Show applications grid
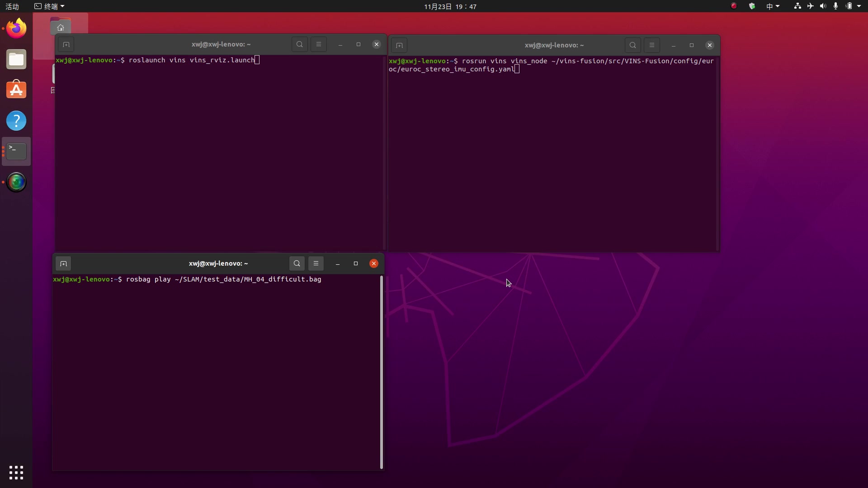 pos(16,473)
